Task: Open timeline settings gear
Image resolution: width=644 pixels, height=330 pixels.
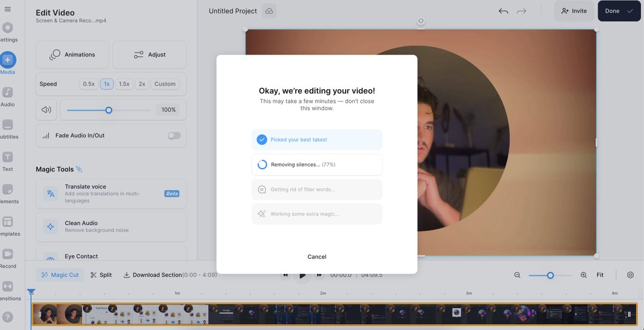Action: tap(630, 275)
